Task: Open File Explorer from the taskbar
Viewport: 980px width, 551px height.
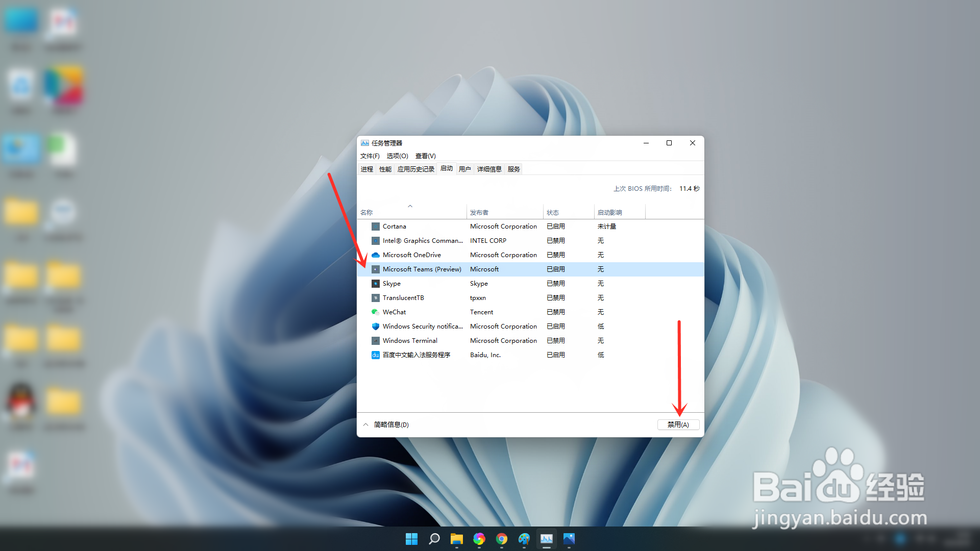Action: point(456,539)
